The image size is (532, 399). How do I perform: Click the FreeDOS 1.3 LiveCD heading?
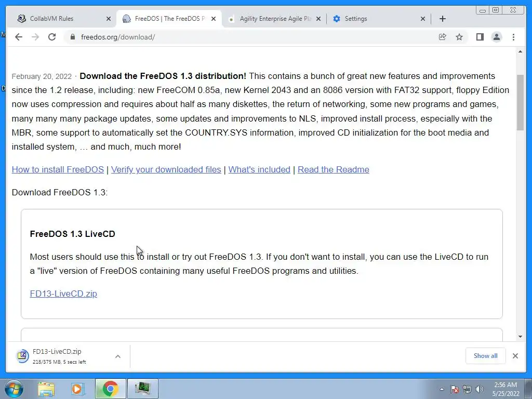(x=72, y=234)
